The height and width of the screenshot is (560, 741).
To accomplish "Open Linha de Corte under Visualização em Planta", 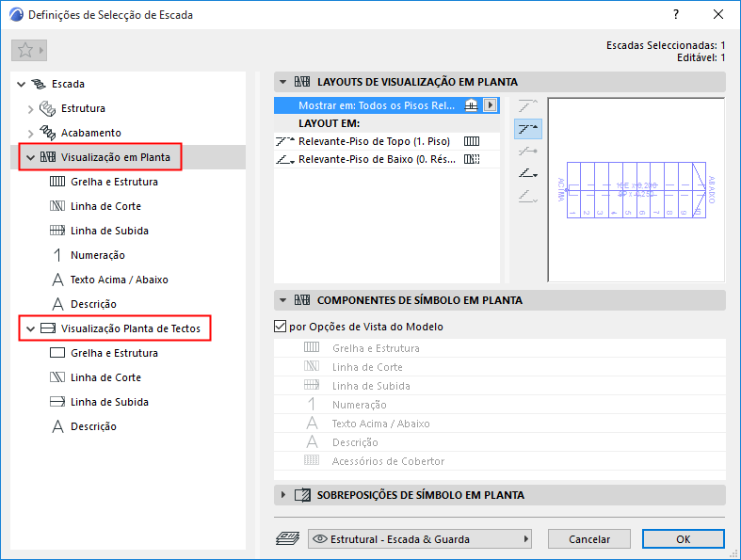I will [105, 206].
